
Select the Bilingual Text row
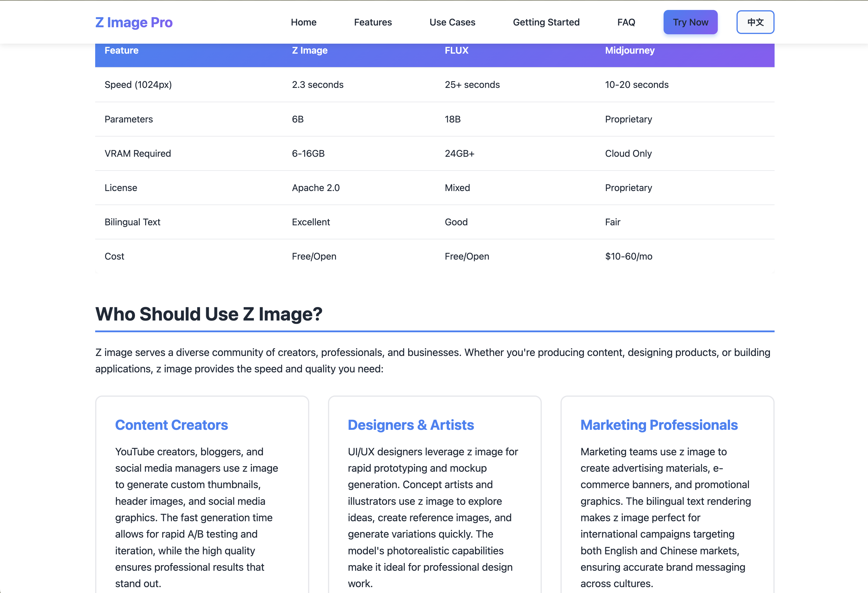click(x=132, y=221)
